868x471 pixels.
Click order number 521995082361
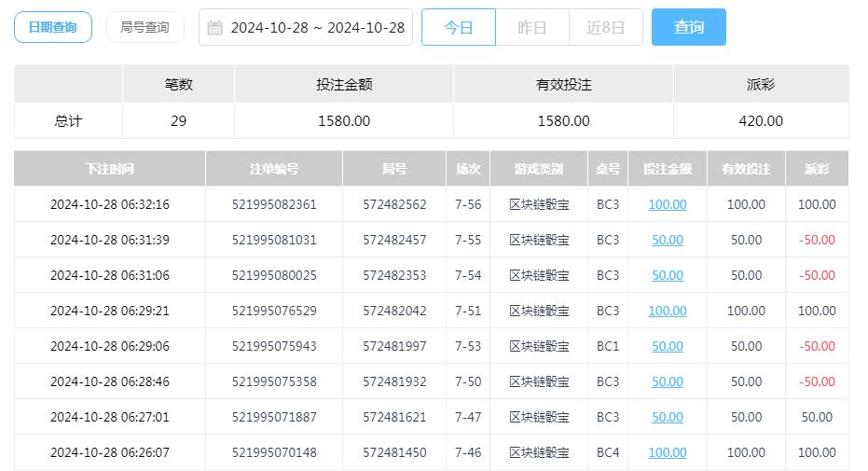[x=274, y=204]
